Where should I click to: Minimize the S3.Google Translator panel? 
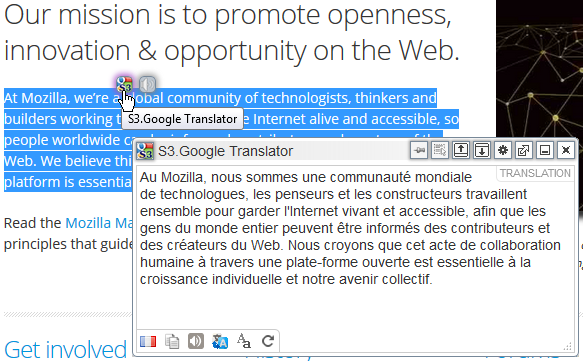(x=545, y=151)
